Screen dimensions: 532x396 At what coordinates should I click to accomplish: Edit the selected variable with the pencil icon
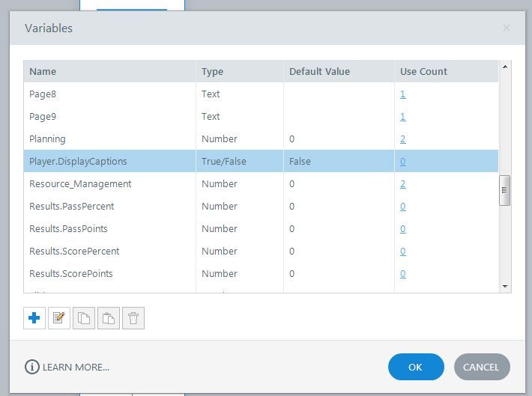[59, 318]
